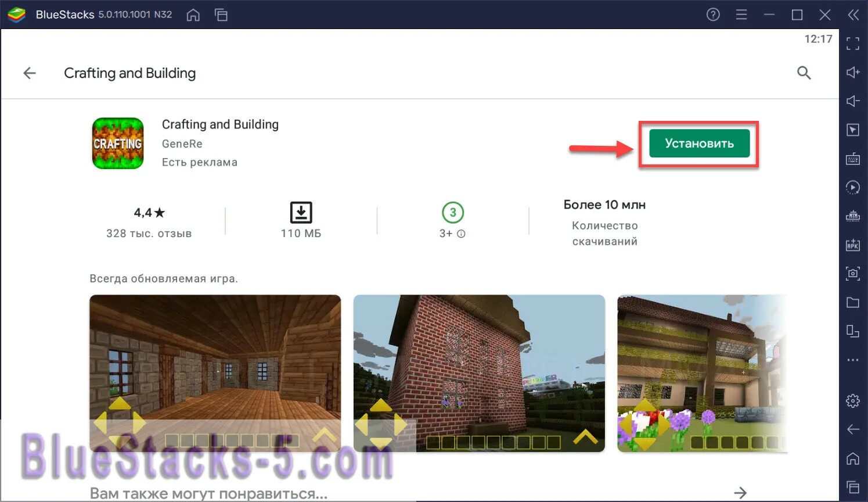
Task: Open the BlueStacks hamburger menu
Action: [x=741, y=15]
